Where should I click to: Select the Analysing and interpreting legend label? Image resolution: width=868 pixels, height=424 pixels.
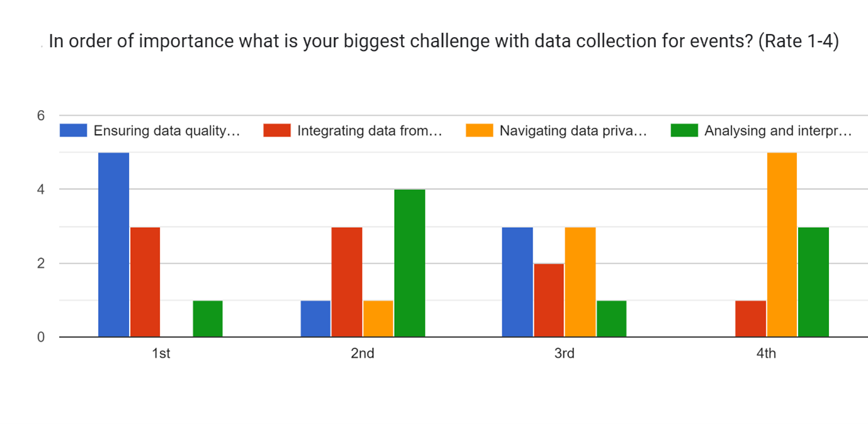[x=777, y=131]
